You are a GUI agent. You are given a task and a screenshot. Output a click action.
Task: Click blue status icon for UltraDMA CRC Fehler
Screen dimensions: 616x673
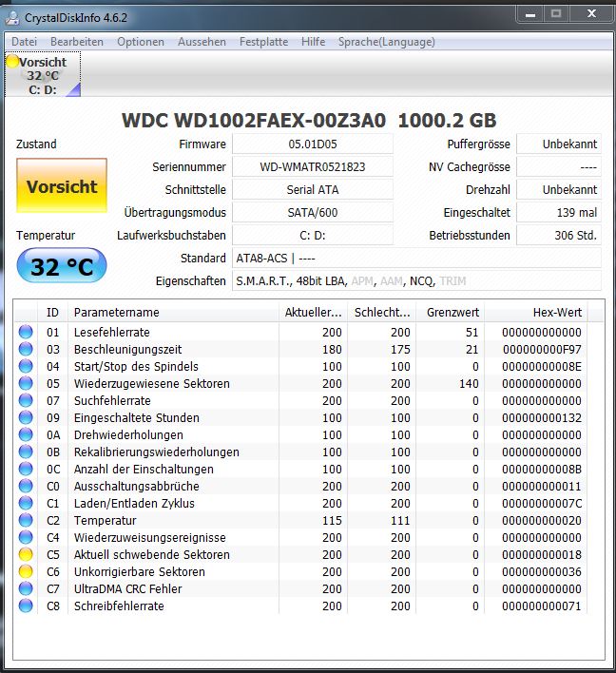point(26,588)
